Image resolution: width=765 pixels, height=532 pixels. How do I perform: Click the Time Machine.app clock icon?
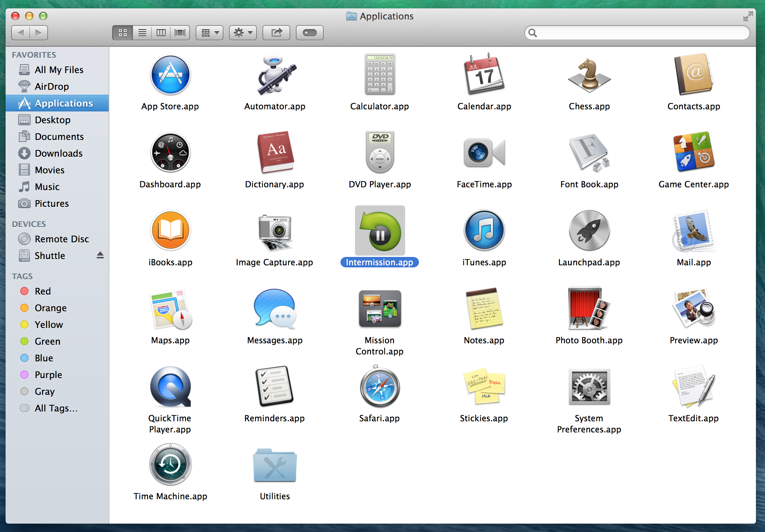point(170,464)
